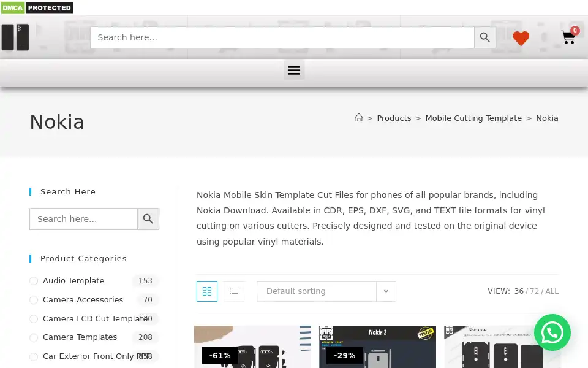Select the Audio Template category radio

pyautogui.click(x=34, y=281)
